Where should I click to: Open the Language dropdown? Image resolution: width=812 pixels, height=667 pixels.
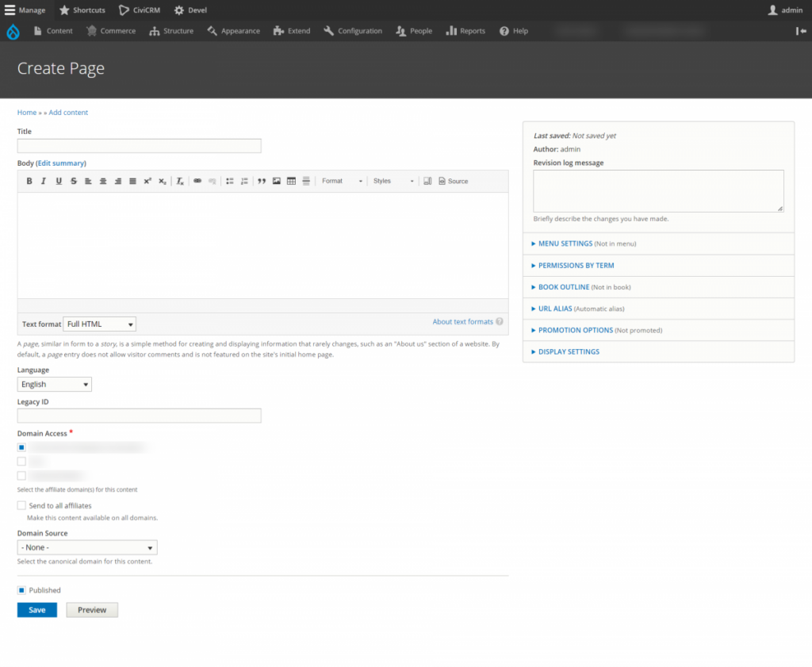point(55,384)
